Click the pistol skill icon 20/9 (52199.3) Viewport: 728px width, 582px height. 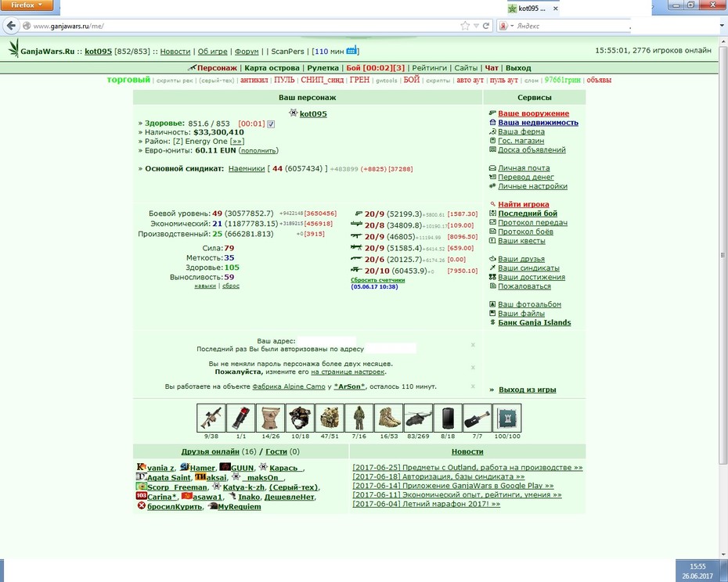[359, 214]
